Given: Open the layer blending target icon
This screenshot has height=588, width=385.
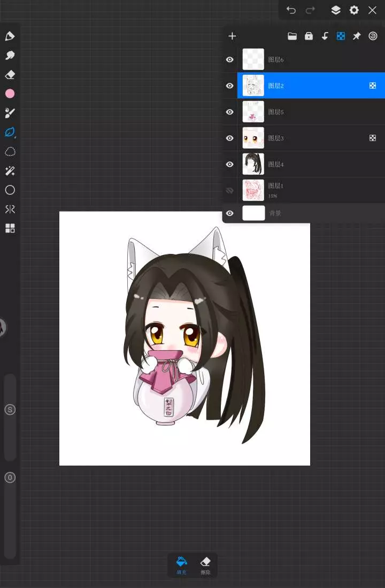Looking at the screenshot, I should point(373,36).
